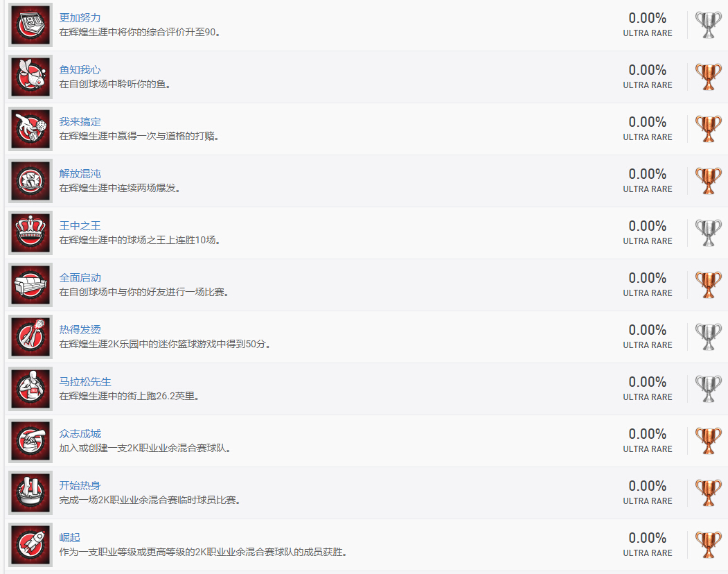
Task: Click the bronze trophy cup beside 我来搞定
Action: 708,129
